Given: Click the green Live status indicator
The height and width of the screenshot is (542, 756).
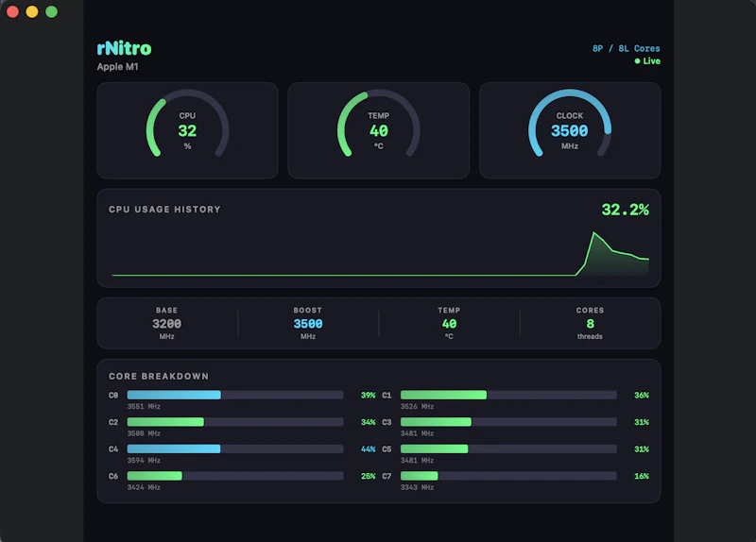Looking at the screenshot, I should pos(647,61).
